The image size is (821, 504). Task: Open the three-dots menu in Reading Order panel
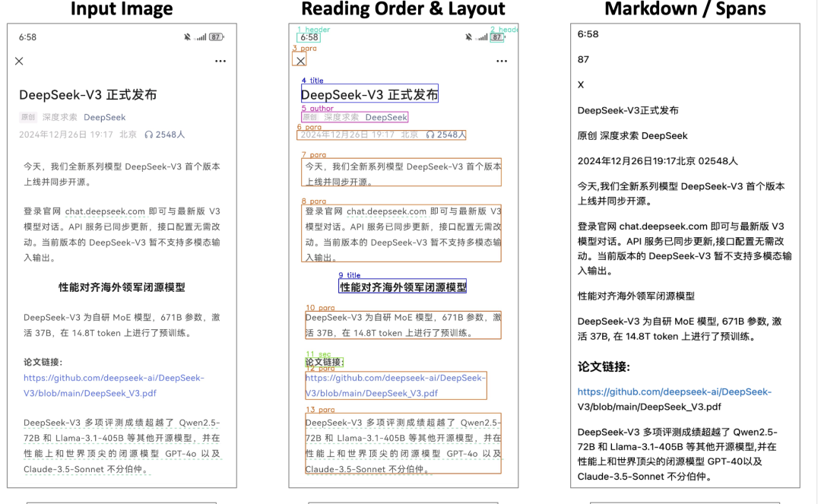pyautogui.click(x=502, y=62)
